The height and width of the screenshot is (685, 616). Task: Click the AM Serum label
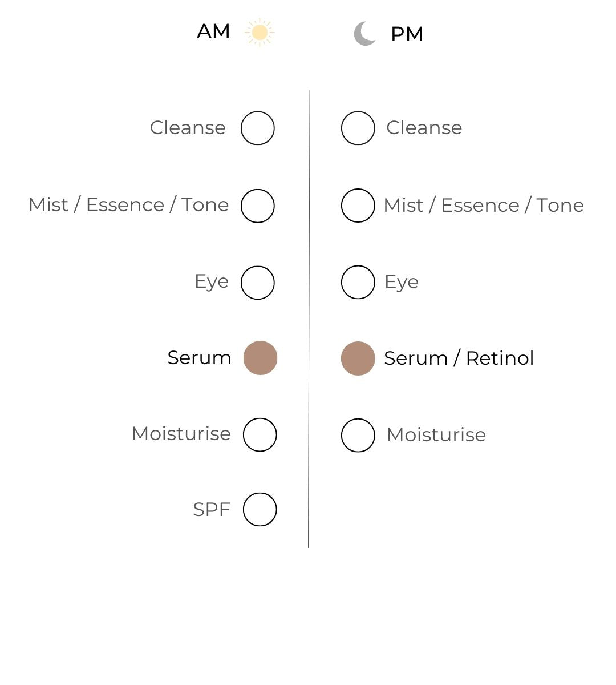point(199,358)
